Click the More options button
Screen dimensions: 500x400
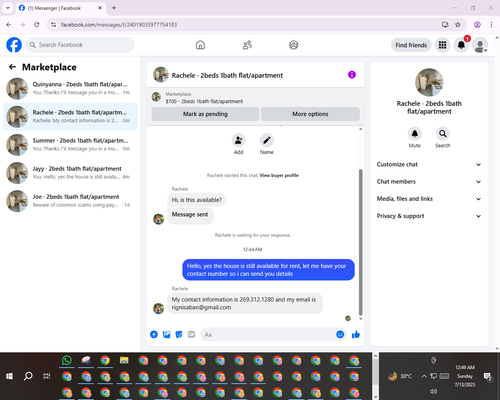tap(310, 114)
